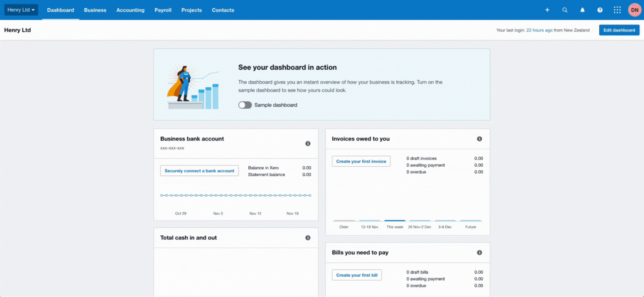This screenshot has height=297, width=644.
Task: Click the Oct 29 chart axis label
Action: pyautogui.click(x=180, y=213)
